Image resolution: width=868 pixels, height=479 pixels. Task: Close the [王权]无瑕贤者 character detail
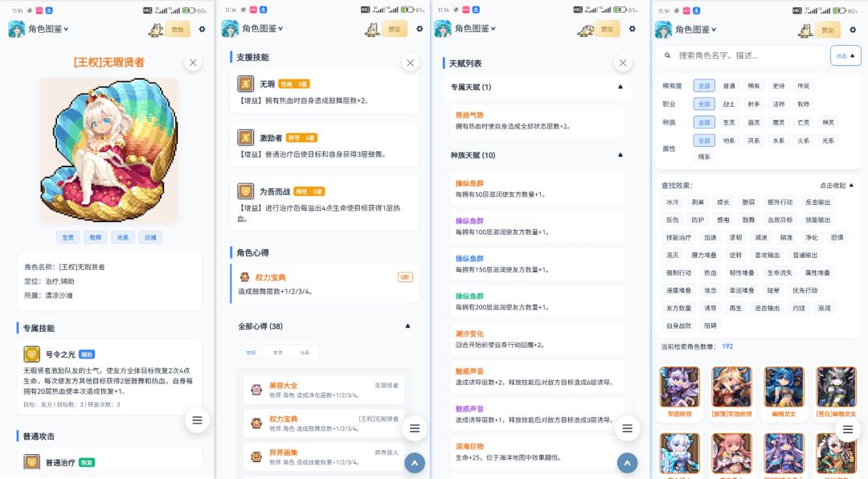[193, 63]
